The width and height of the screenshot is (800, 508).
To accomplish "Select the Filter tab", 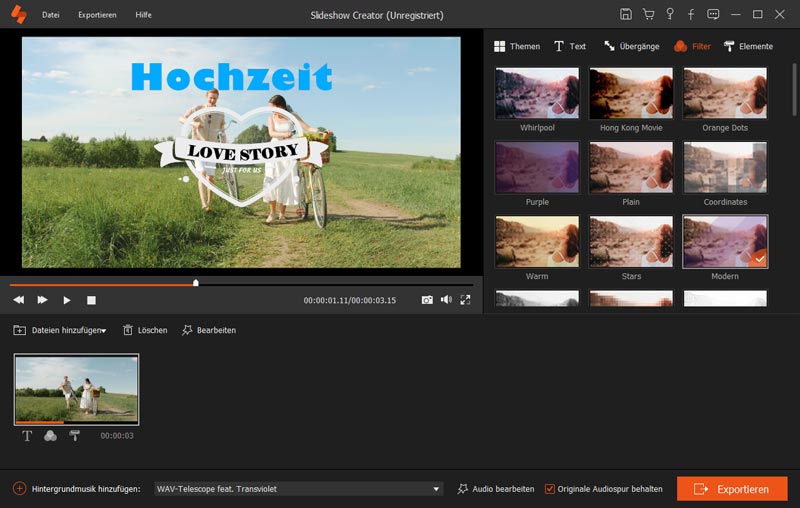I will point(692,46).
